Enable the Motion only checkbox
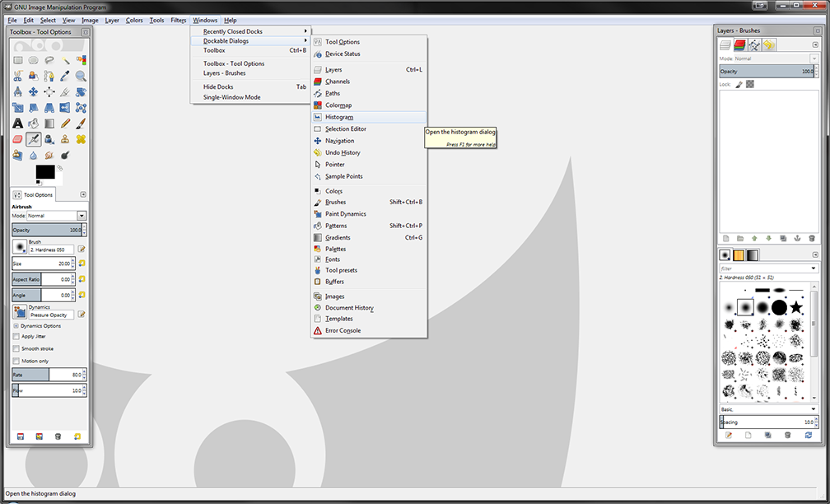830x504 pixels. coord(16,361)
